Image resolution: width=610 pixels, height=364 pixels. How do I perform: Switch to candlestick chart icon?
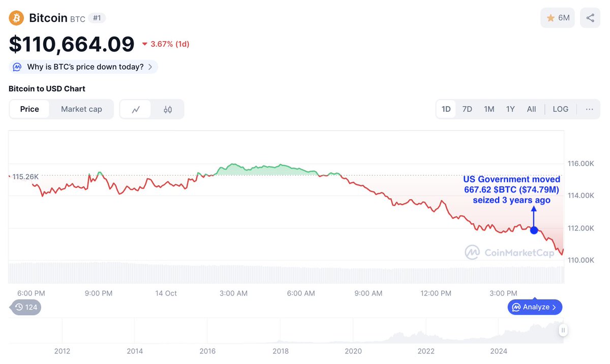pos(168,109)
